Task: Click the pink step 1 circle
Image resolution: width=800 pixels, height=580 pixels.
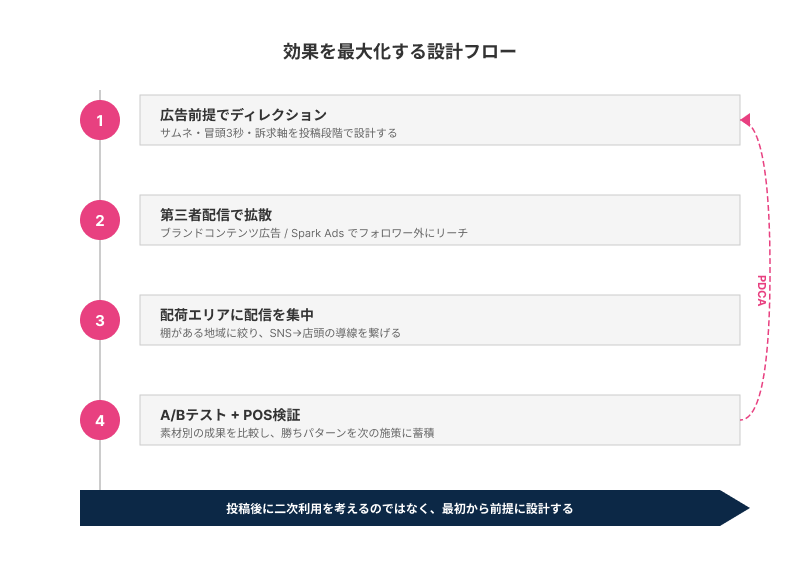Action: [x=100, y=121]
